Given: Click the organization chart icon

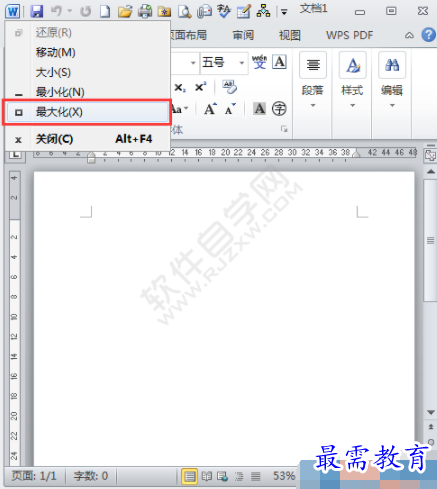Looking at the screenshot, I should coord(263,11).
